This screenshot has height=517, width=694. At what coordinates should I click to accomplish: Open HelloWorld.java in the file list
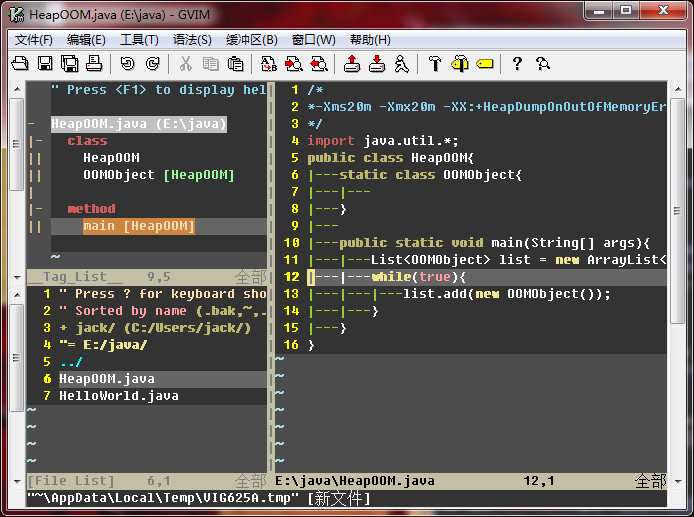click(119, 396)
